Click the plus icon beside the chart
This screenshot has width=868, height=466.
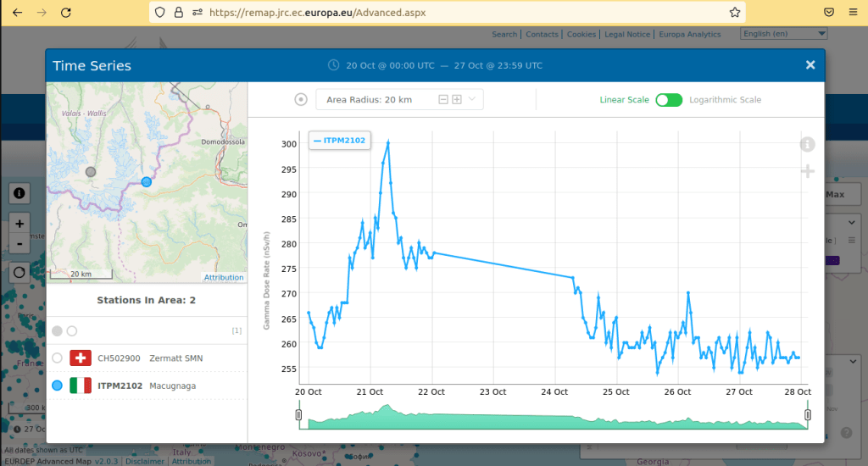click(807, 172)
